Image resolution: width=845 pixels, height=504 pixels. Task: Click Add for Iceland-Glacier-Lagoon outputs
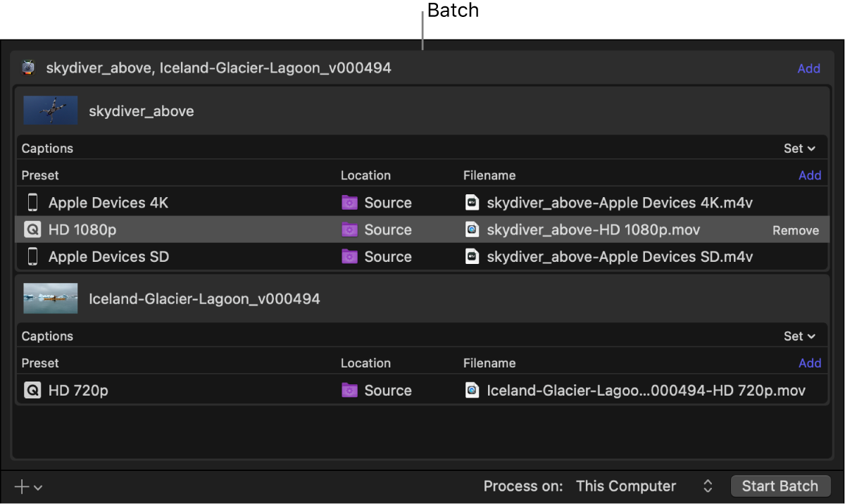[810, 363]
